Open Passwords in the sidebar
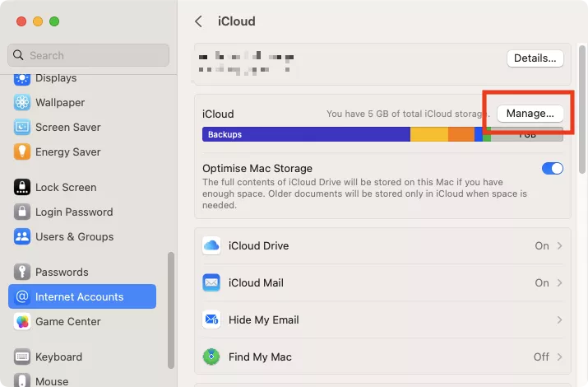 click(x=61, y=272)
